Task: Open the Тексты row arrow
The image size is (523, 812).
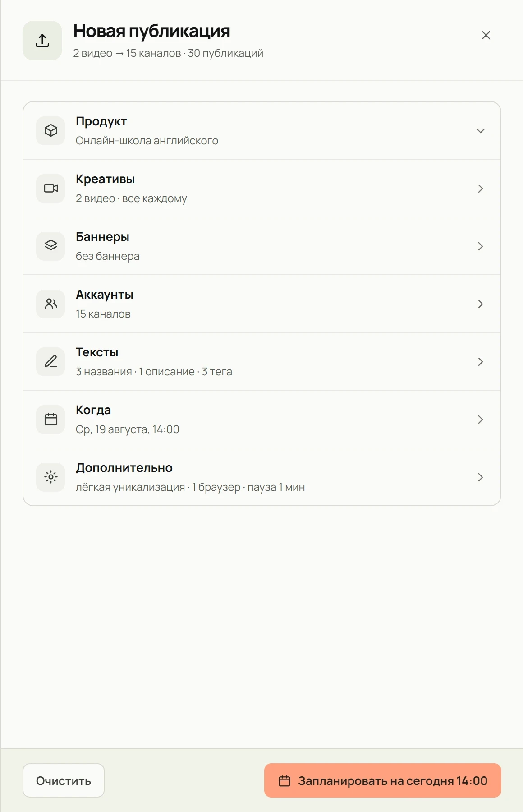Action: tap(481, 362)
